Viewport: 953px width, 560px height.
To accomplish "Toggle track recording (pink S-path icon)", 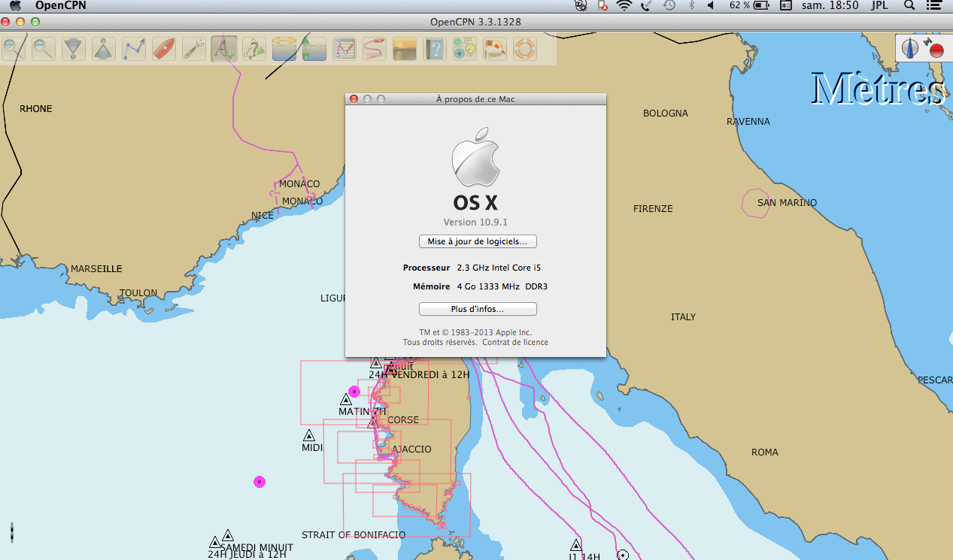I will coord(375,50).
